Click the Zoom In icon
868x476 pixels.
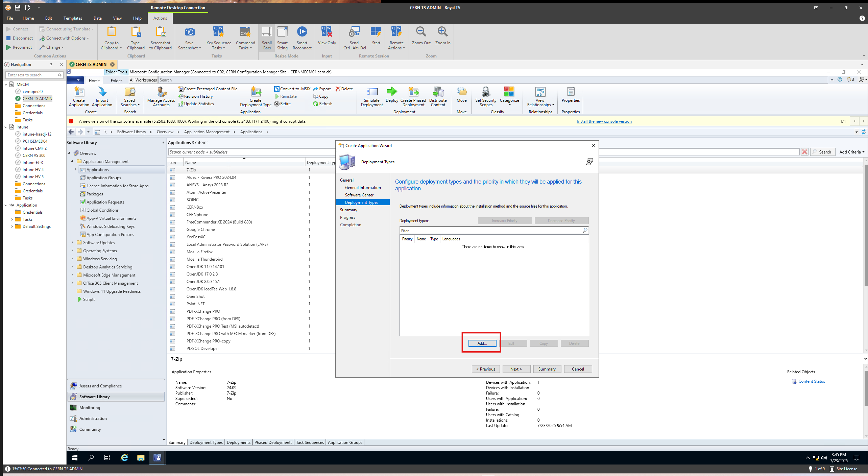tap(443, 36)
